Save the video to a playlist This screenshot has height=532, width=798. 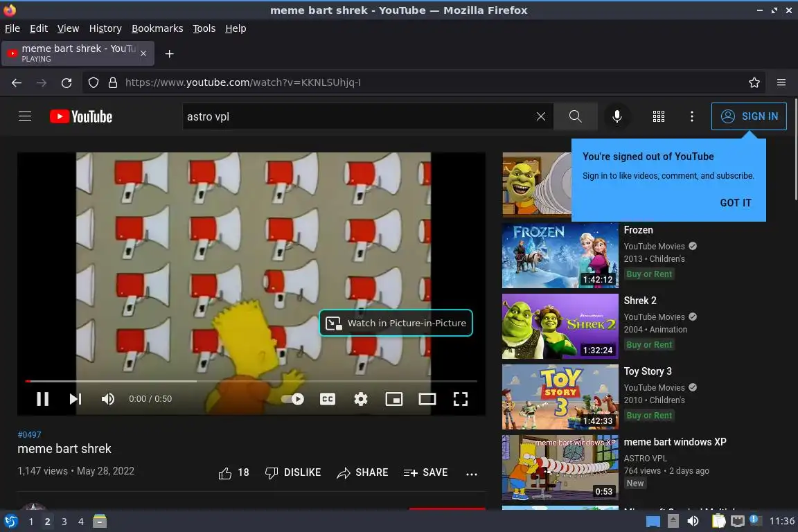point(425,473)
